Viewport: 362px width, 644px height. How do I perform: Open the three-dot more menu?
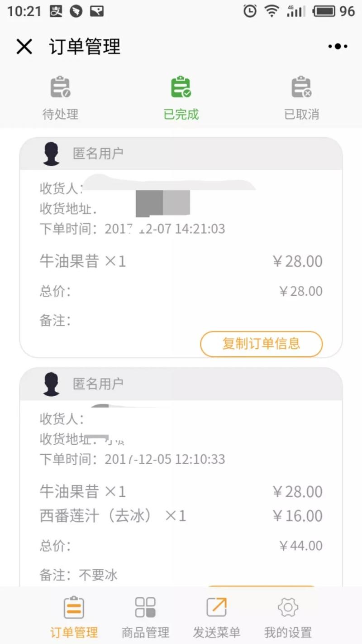pyautogui.click(x=338, y=46)
